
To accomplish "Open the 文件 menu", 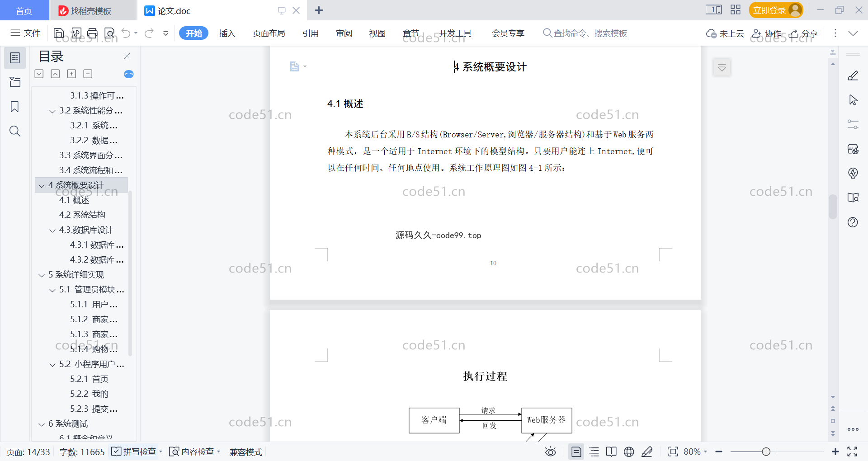I will point(26,33).
